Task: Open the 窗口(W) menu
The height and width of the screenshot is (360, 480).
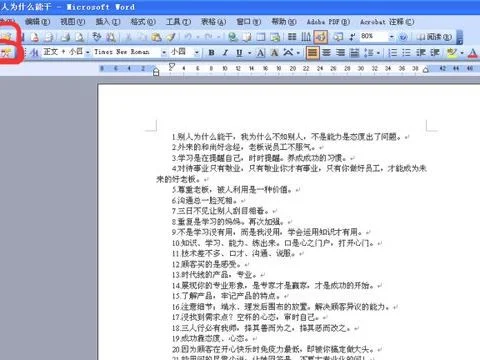Action: 249,22
